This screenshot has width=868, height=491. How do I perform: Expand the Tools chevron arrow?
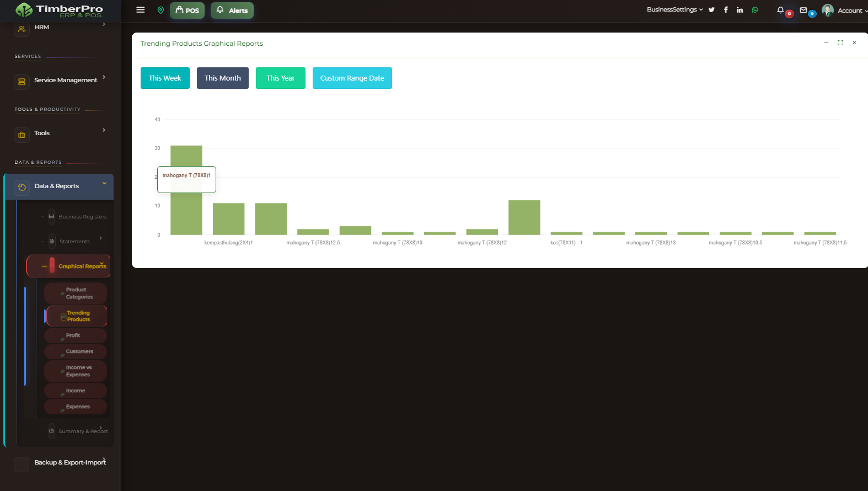coord(104,130)
